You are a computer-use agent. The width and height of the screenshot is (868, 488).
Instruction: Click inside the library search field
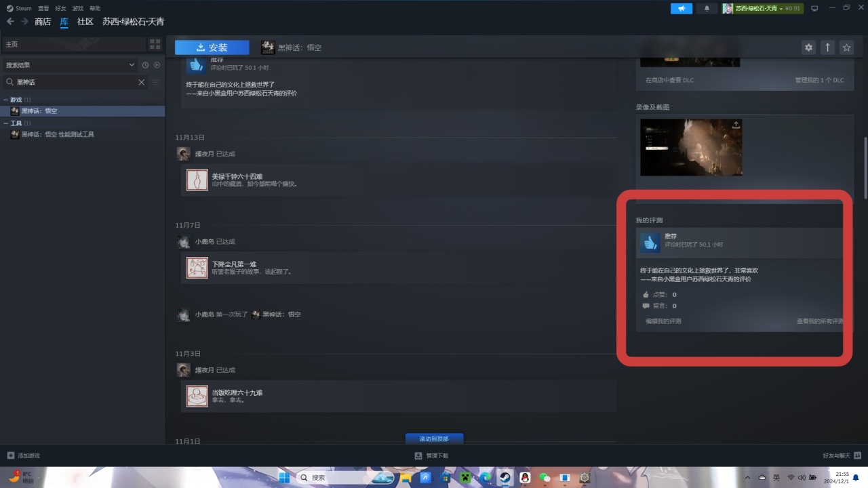coord(75,82)
